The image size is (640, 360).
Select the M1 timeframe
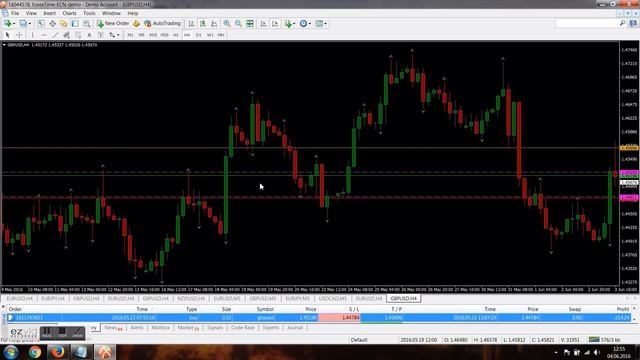[x=130, y=35]
